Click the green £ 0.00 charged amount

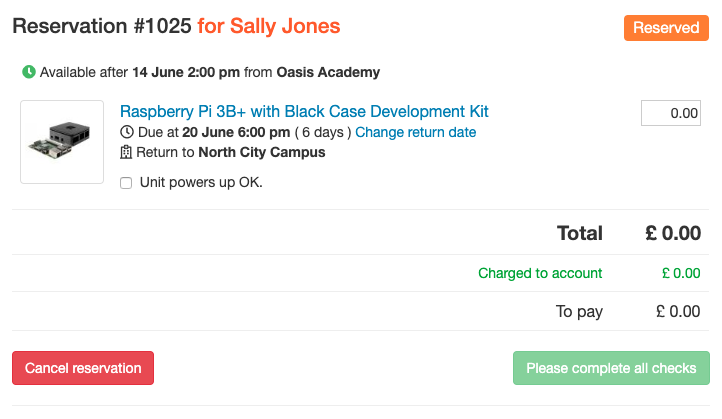point(681,273)
